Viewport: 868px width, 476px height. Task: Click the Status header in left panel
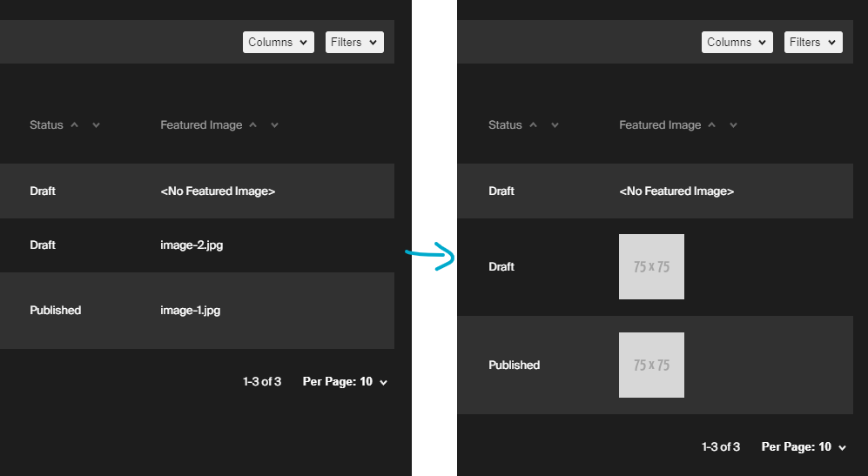46,125
